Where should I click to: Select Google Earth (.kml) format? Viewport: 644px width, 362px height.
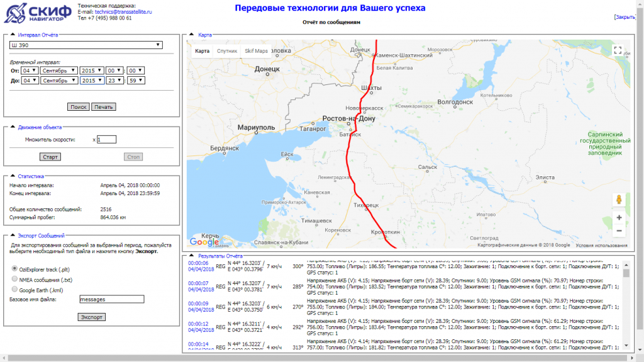click(x=15, y=289)
